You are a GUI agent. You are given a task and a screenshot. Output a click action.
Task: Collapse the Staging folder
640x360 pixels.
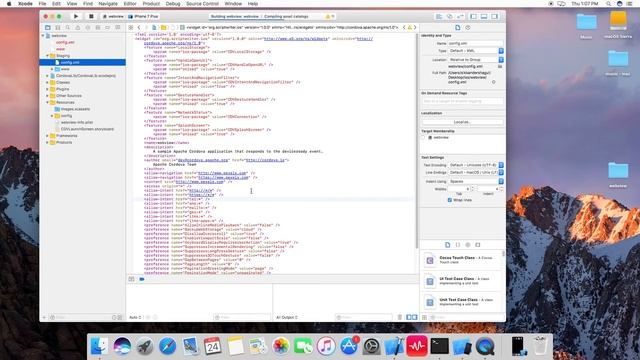47,56
